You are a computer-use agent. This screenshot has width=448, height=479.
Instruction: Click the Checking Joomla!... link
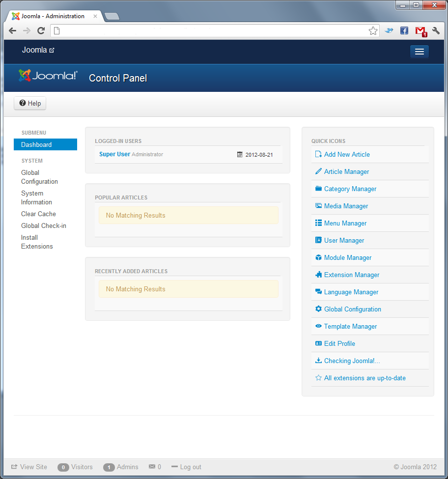coord(352,361)
